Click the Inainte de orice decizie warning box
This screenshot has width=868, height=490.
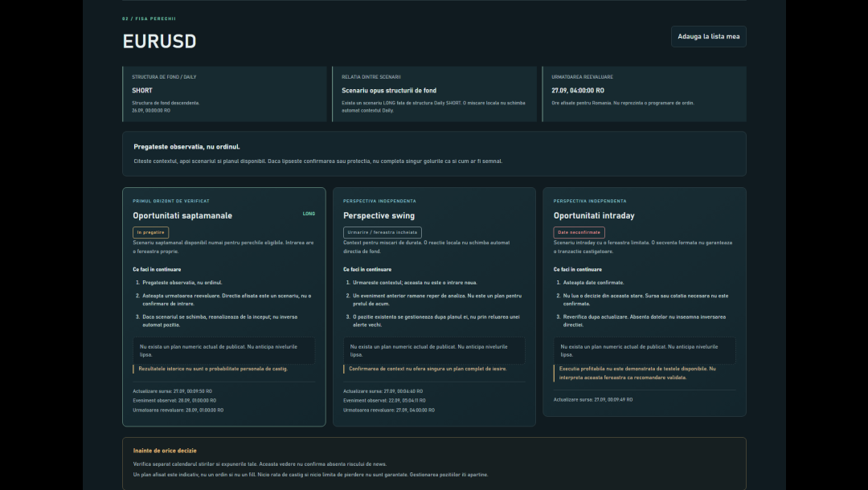pyautogui.click(x=434, y=463)
